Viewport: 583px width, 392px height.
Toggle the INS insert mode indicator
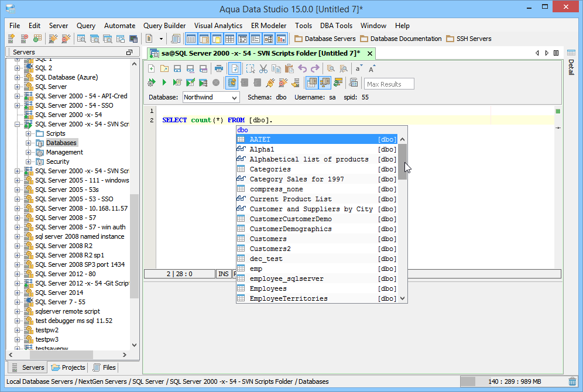click(224, 274)
